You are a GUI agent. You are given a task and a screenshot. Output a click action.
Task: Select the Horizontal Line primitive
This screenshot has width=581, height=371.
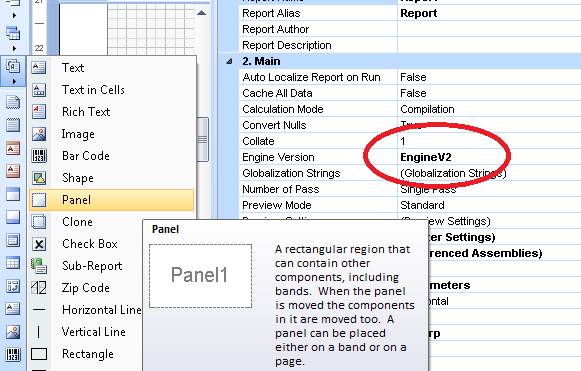pos(86,309)
